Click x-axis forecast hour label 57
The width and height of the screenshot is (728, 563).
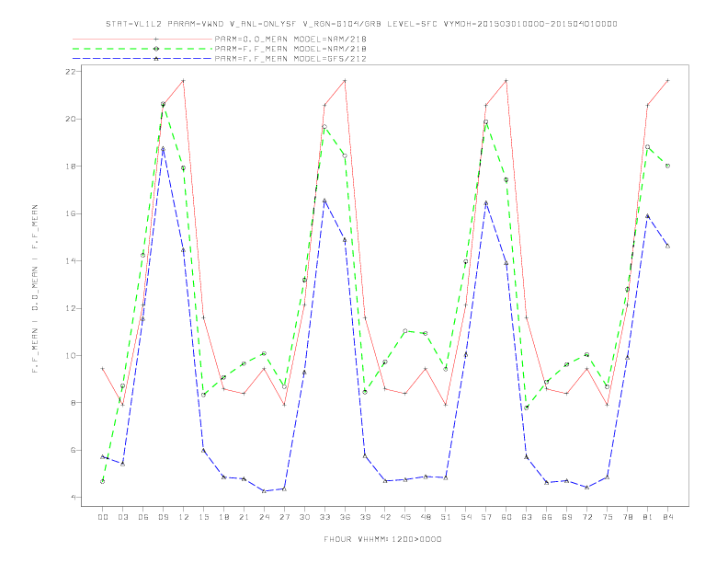click(x=486, y=517)
